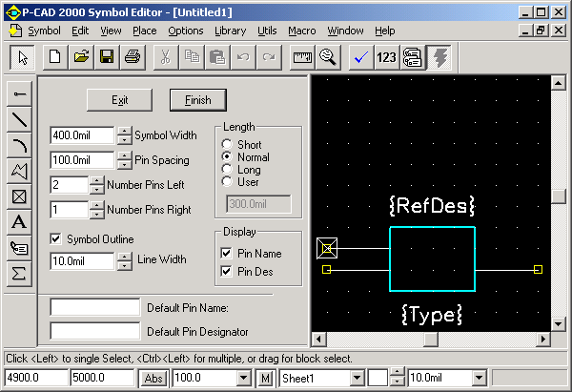Open the Library menu
Image resolution: width=572 pixels, height=392 pixels.
[230, 31]
